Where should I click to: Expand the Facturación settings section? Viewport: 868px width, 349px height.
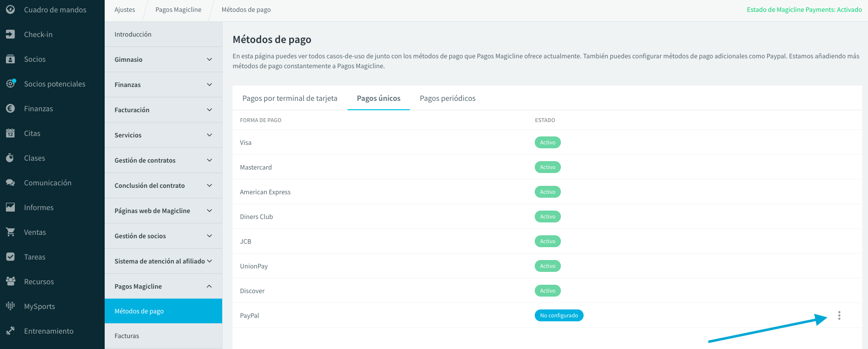click(163, 110)
